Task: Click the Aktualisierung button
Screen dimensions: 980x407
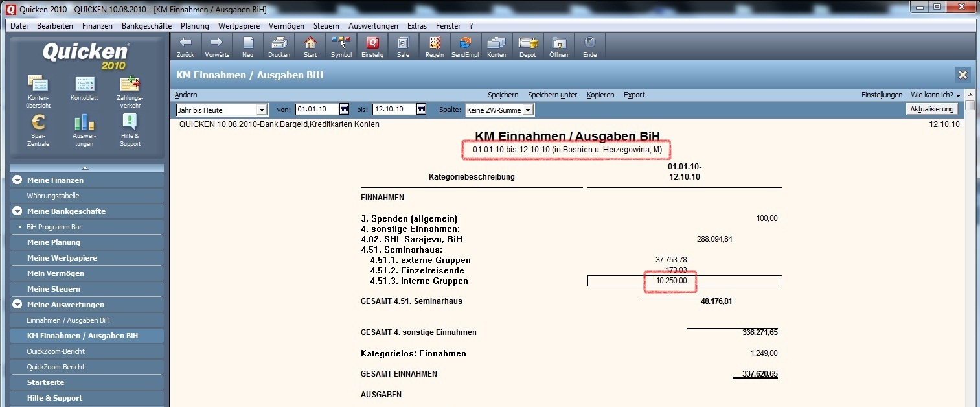Action: point(931,109)
